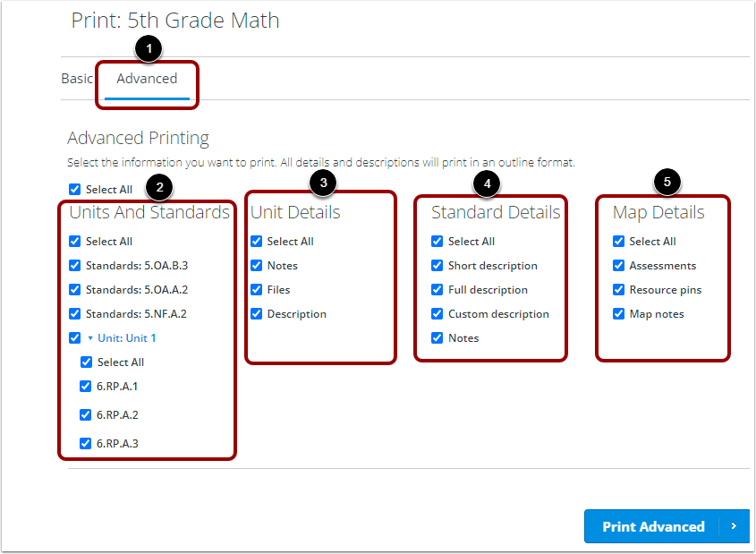The width and height of the screenshot is (756, 554).
Task: Toggle the Unit: Unit 1 checkbox
Action: (x=75, y=337)
